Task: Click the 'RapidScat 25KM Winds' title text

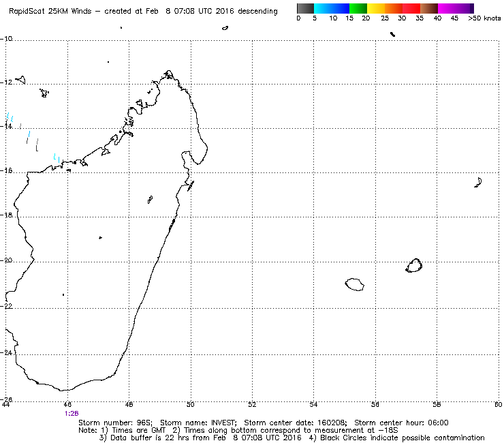Action: tap(50, 11)
